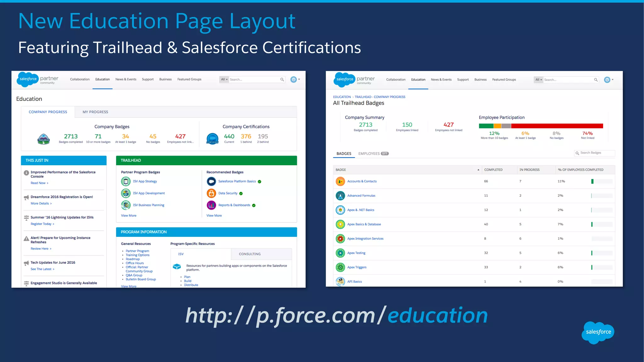Image resolution: width=644 pixels, height=362 pixels.
Task: Click Data Security badge icon
Action: tap(211, 193)
